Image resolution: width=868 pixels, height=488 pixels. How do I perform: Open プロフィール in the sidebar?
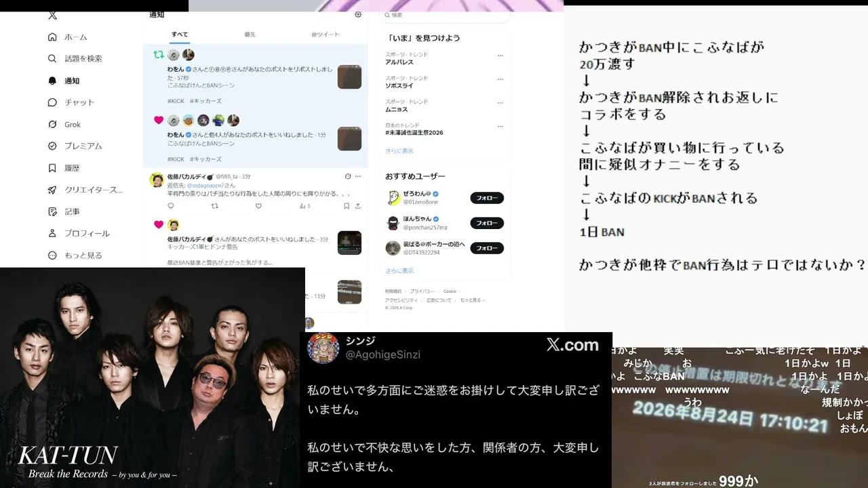point(79,233)
